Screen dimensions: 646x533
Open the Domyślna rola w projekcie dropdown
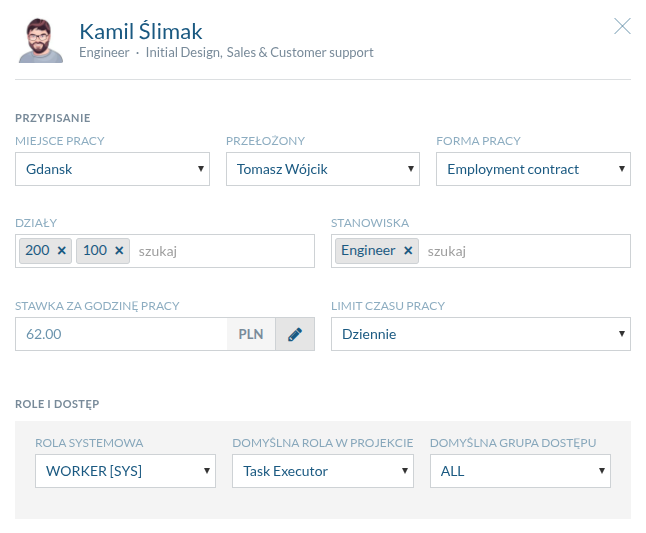coord(323,471)
